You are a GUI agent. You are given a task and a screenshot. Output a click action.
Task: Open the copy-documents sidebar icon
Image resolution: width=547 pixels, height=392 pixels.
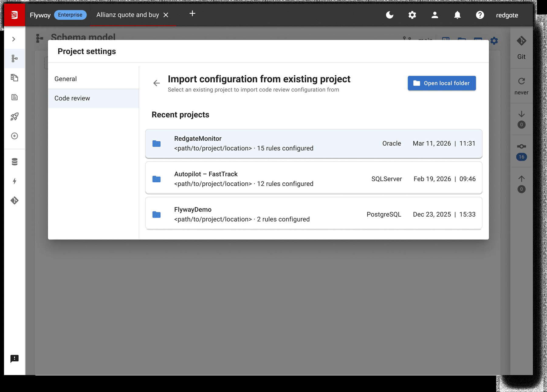[x=14, y=78]
